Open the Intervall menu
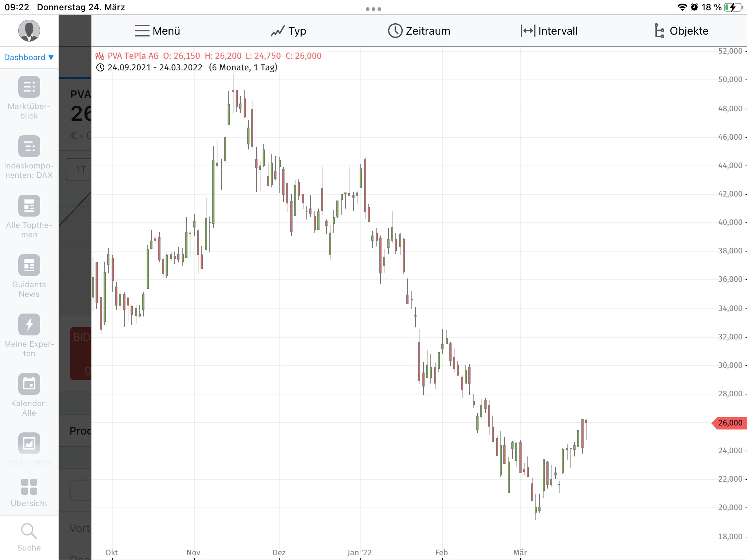The image size is (747, 560). click(549, 31)
